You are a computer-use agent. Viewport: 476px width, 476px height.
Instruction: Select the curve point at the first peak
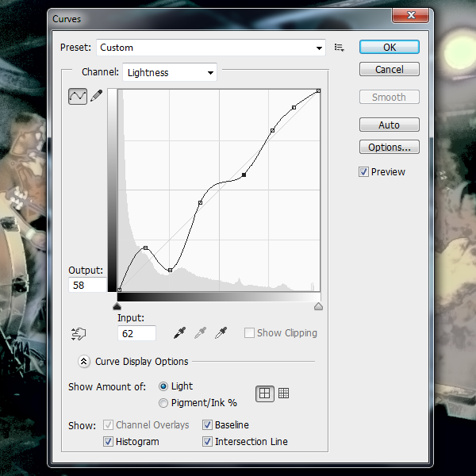tap(145, 248)
